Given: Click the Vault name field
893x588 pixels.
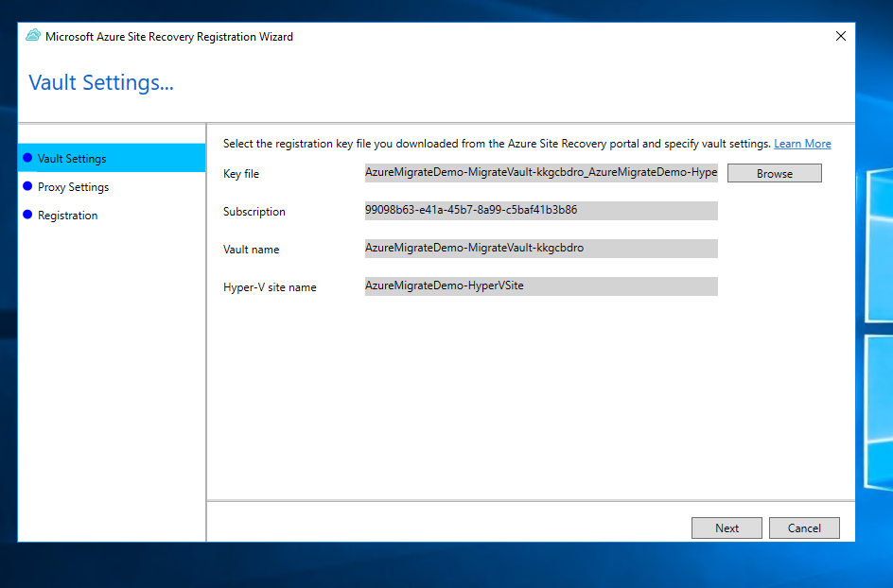Looking at the screenshot, I should [x=541, y=249].
